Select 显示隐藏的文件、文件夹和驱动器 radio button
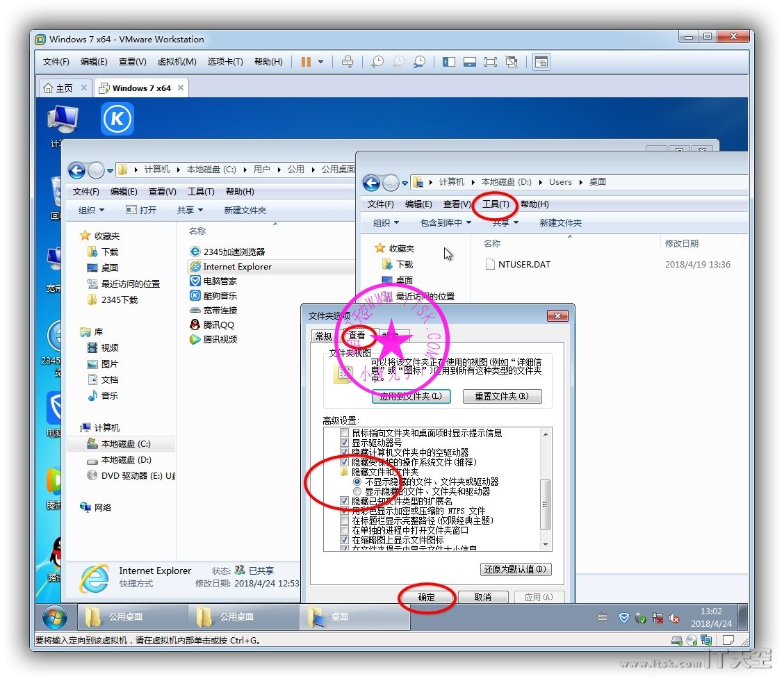 [x=358, y=491]
